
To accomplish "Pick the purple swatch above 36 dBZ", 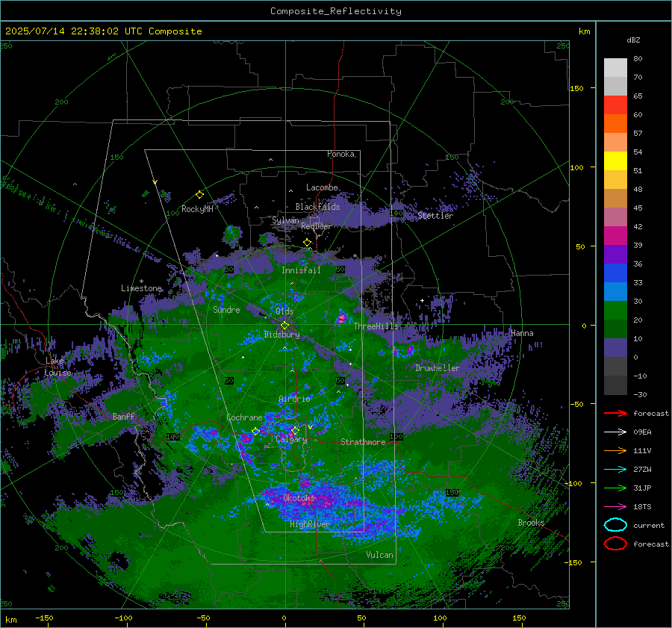I will tap(615, 254).
